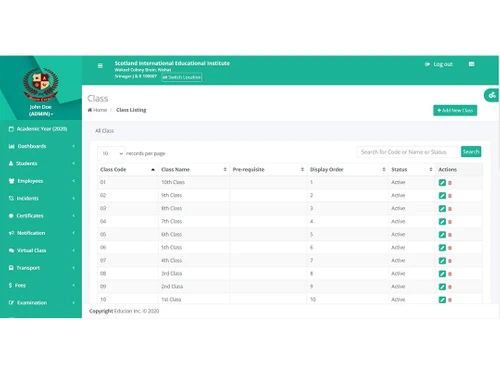Edit the 4th Class row

[442, 261]
